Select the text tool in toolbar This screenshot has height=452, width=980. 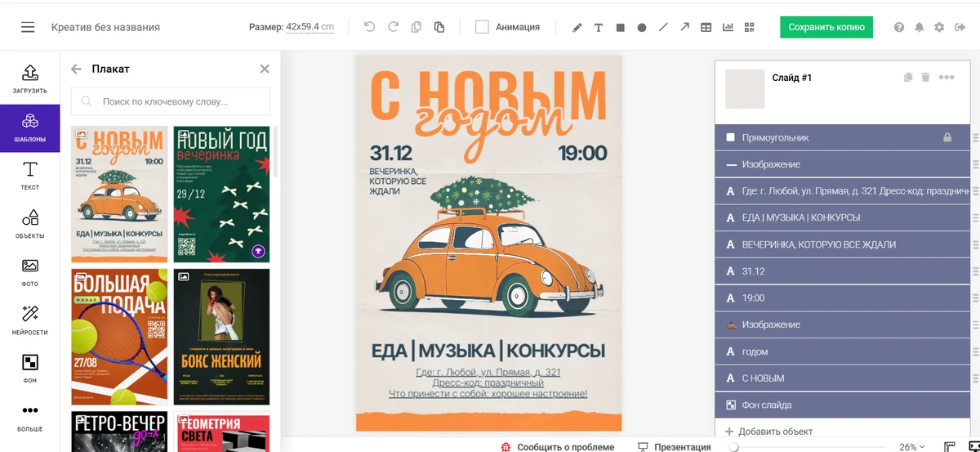click(x=599, y=27)
